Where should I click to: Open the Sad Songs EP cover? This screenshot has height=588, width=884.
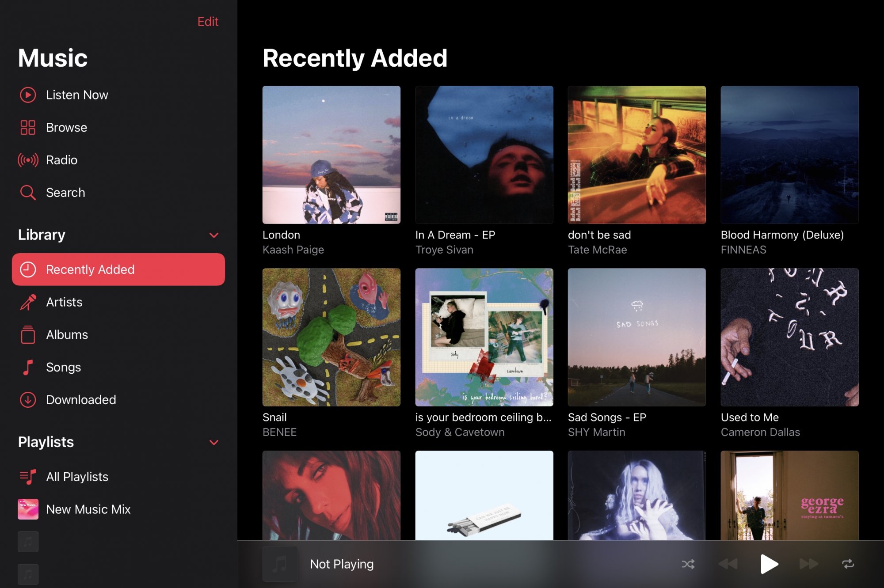tap(637, 337)
